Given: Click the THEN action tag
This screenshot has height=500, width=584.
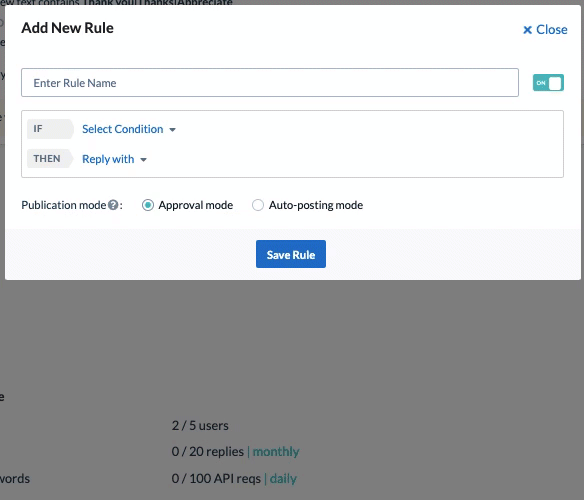Looking at the screenshot, I should 50,159.
